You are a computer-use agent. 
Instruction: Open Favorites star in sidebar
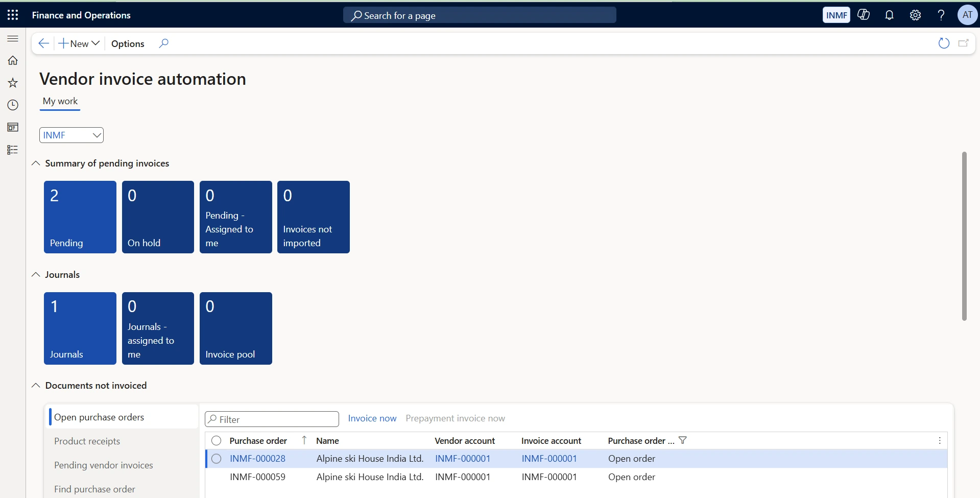(13, 83)
